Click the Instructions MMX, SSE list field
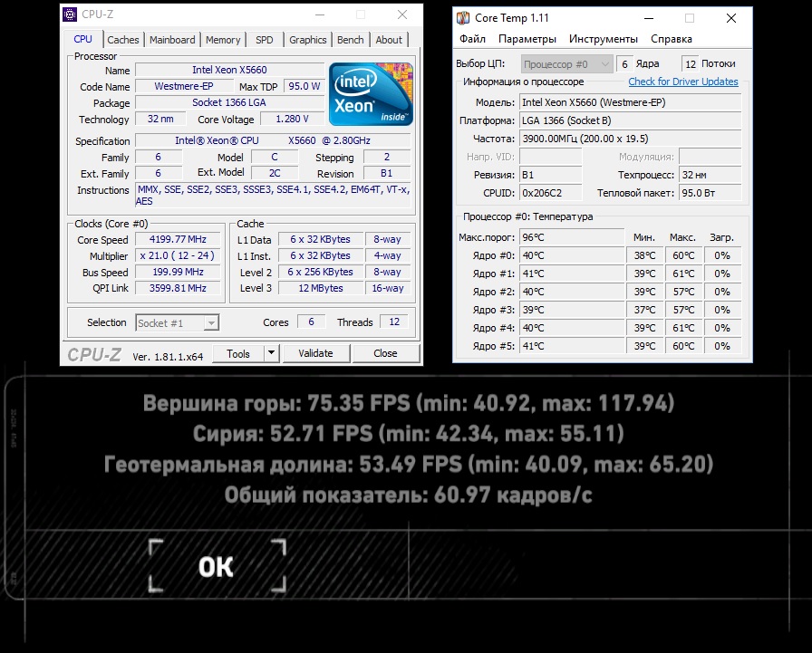Screen dimensions: 812x653 (273, 196)
